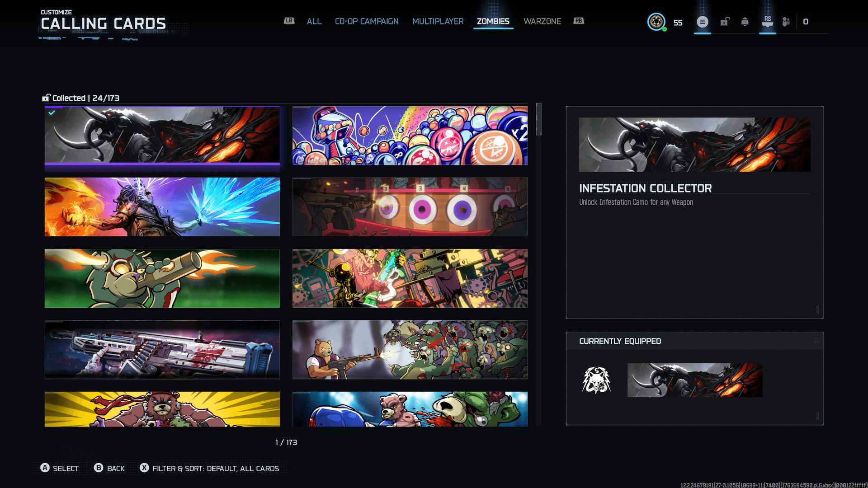
Task: Select the boxing bear calling card
Action: click(410, 409)
